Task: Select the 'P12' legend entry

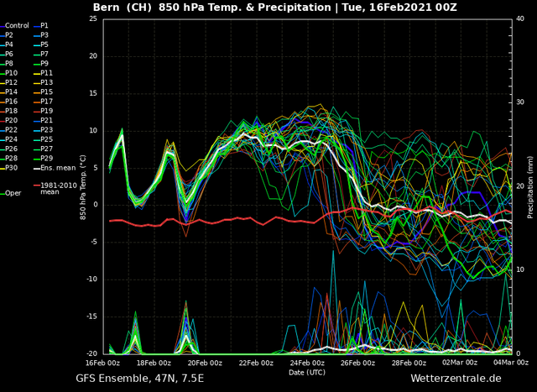Action: pyautogui.click(x=11, y=82)
